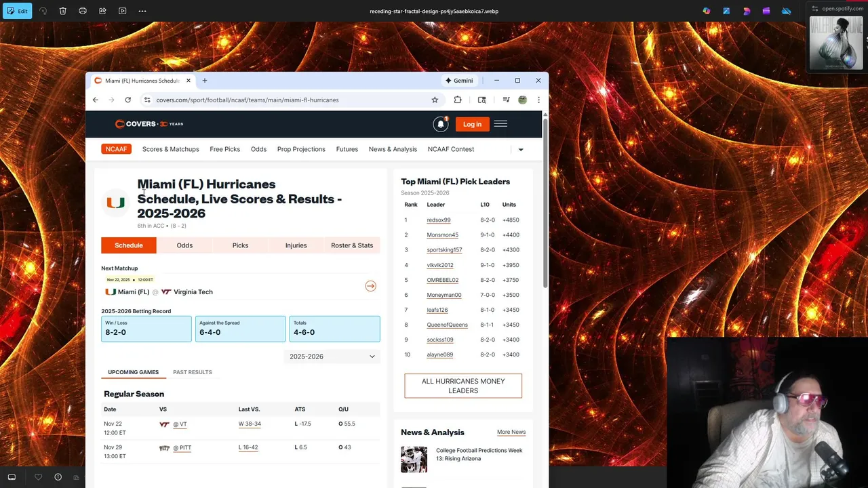Image resolution: width=868 pixels, height=488 pixels.
Task: Go back with the browser back arrow
Action: 95,100
